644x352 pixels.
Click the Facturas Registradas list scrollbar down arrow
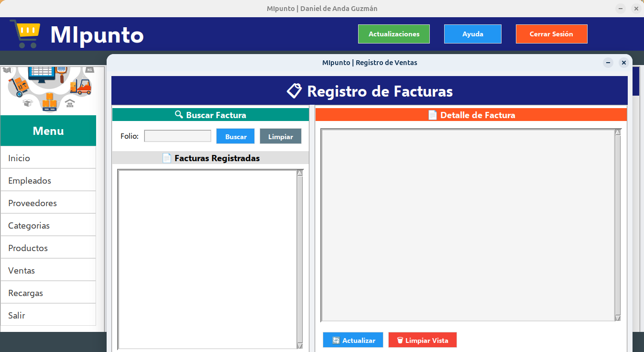point(300,346)
